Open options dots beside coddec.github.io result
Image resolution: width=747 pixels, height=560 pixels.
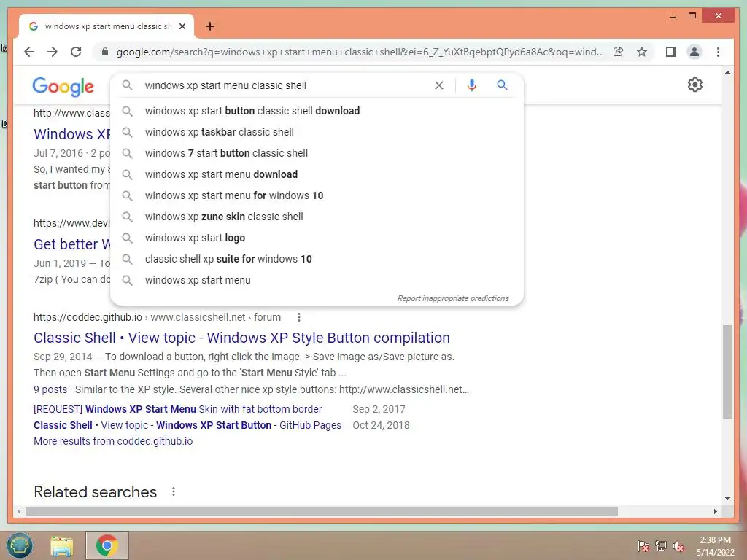(x=298, y=317)
